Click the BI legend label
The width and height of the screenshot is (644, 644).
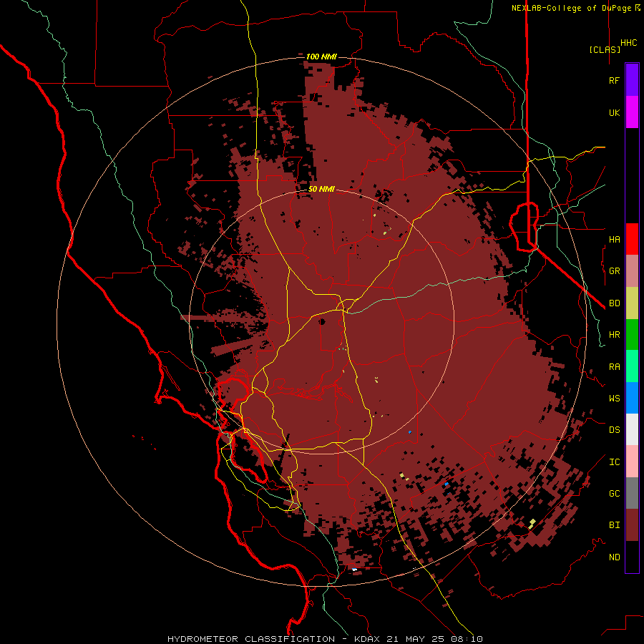(x=614, y=525)
